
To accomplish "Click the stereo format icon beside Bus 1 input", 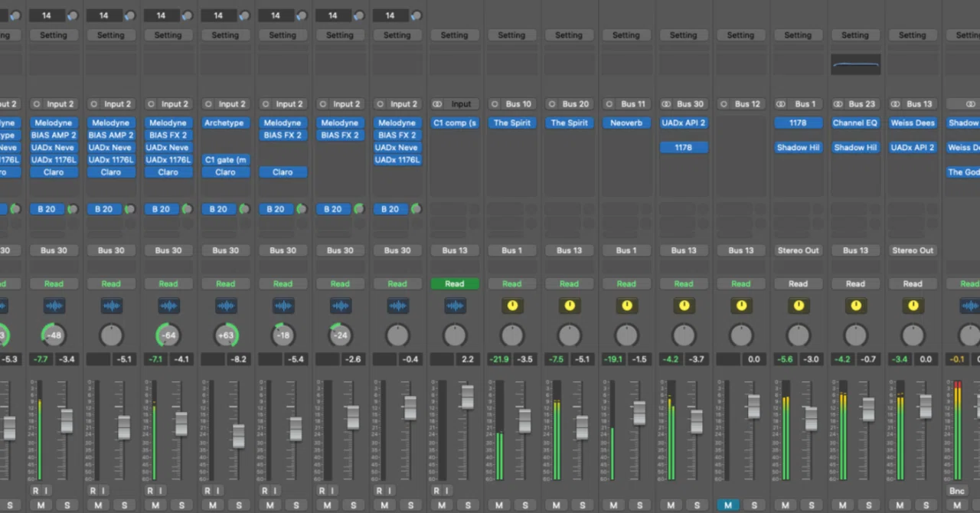I will pos(781,104).
